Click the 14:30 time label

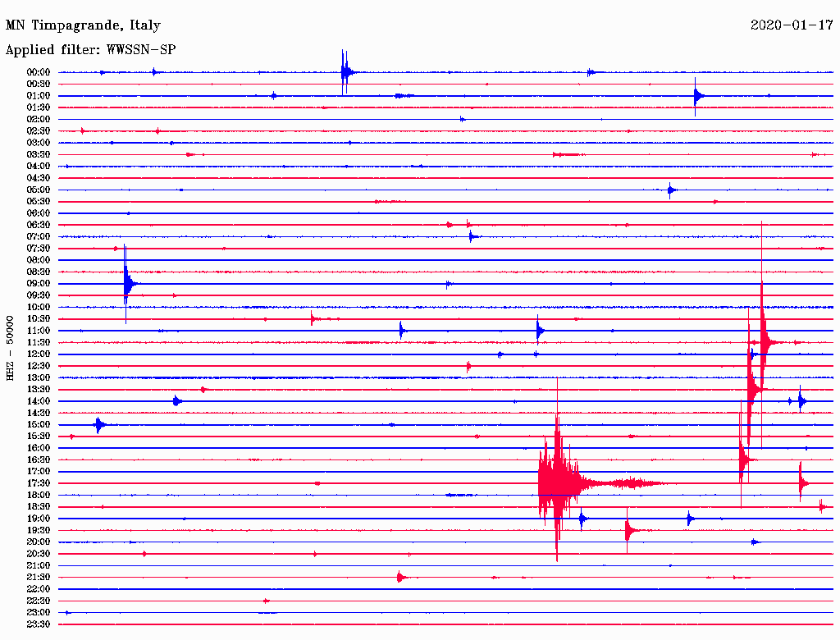(x=39, y=414)
